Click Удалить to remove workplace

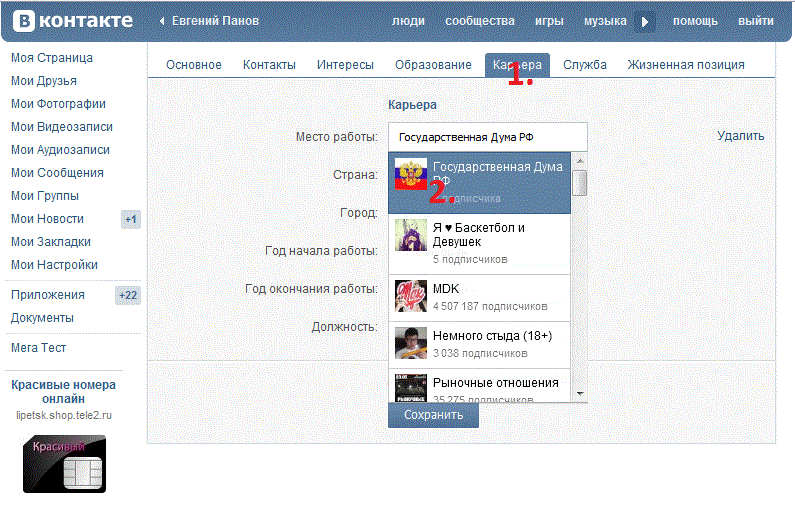(x=740, y=136)
